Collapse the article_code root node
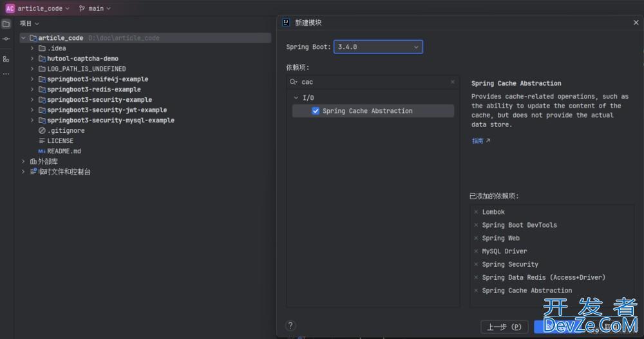The width and height of the screenshot is (644, 339). point(23,38)
